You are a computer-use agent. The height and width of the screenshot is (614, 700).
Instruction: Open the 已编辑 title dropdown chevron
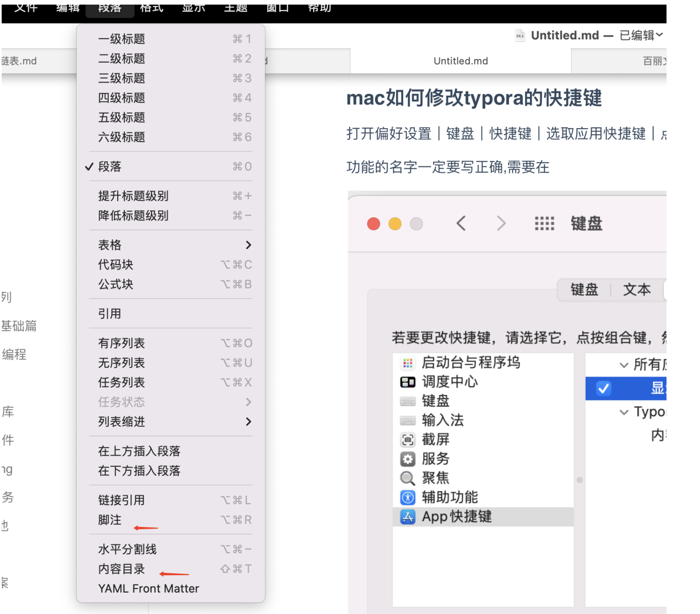(x=659, y=35)
